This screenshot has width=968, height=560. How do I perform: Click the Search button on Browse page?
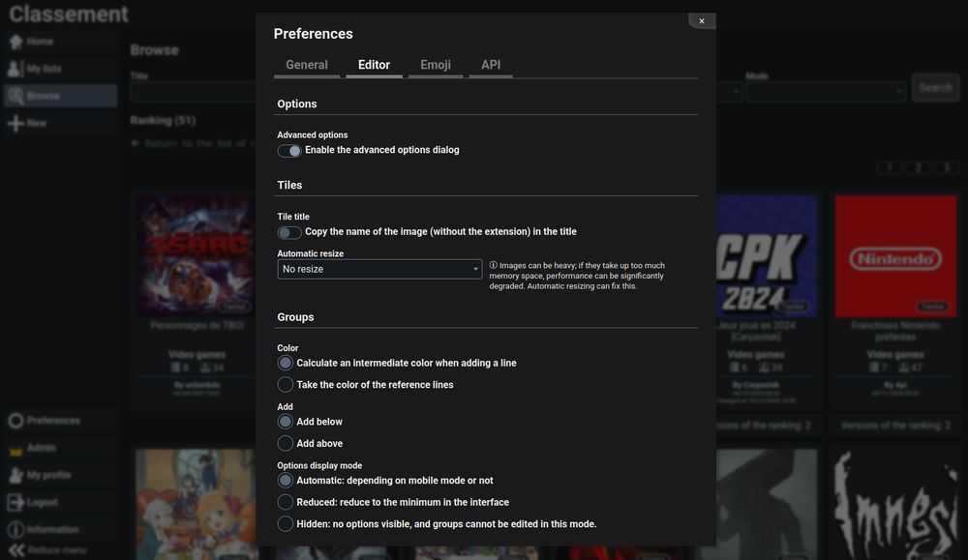coord(935,88)
